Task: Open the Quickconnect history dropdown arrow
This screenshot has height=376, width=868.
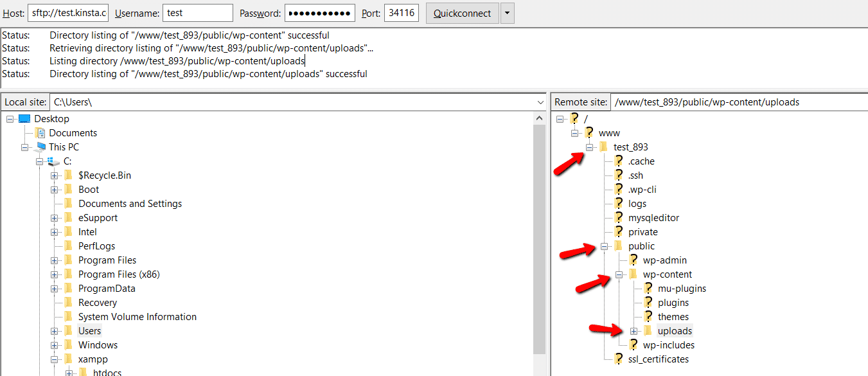Action: (507, 13)
